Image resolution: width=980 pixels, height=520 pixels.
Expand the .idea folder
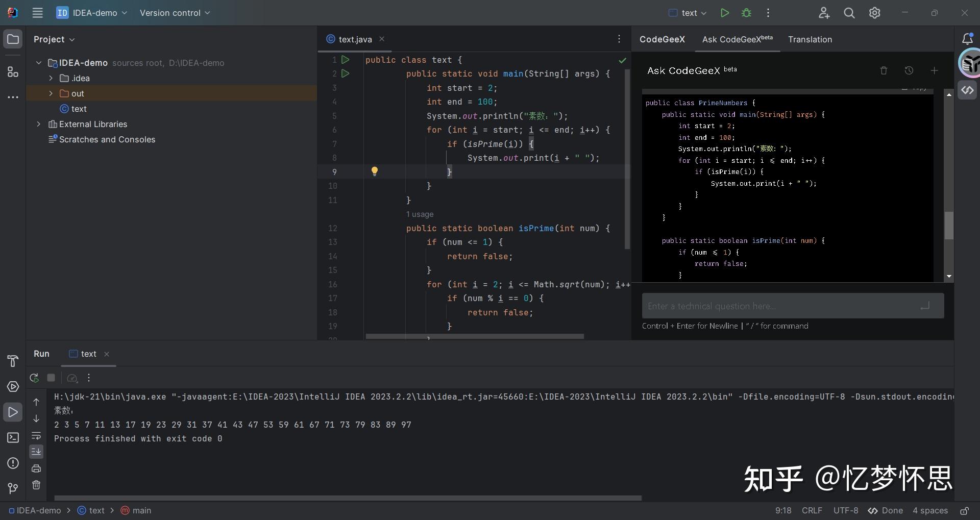click(51, 78)
